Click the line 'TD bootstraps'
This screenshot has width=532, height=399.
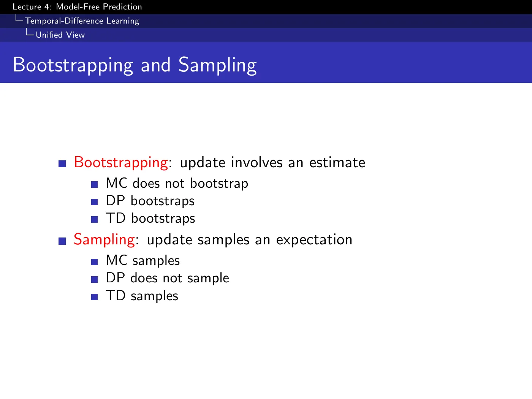(x=150, y=218)
